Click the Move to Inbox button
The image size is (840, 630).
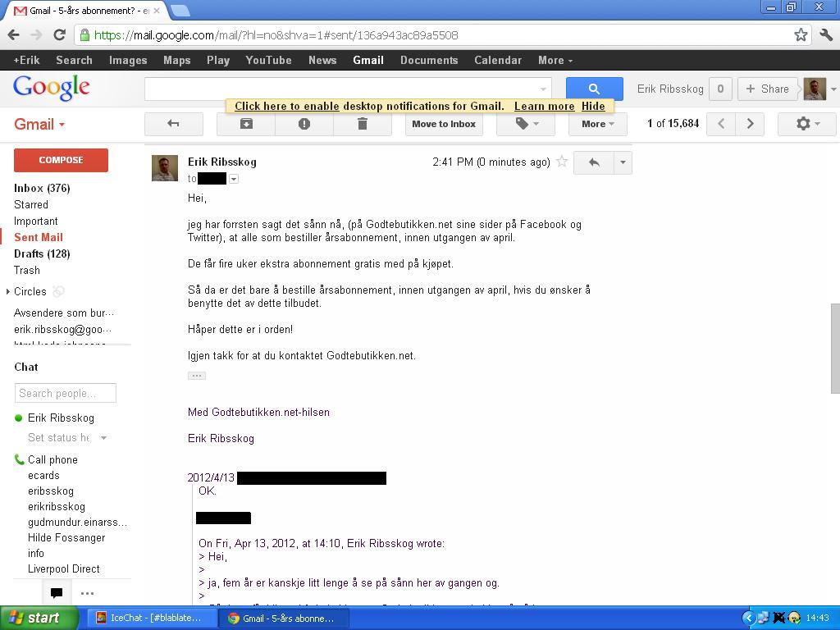pyautogui.click(x=444, y=124)
